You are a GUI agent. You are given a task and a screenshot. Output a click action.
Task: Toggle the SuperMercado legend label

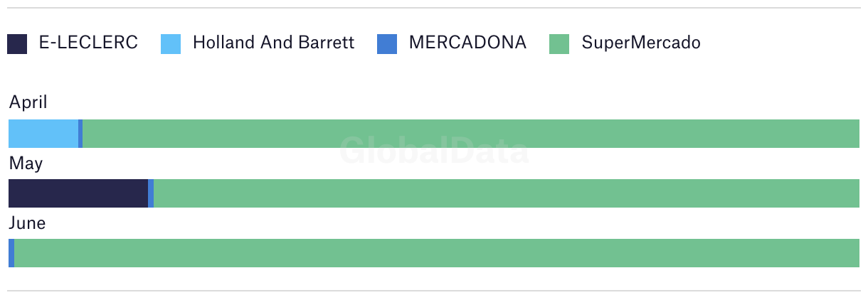point(641,43)
